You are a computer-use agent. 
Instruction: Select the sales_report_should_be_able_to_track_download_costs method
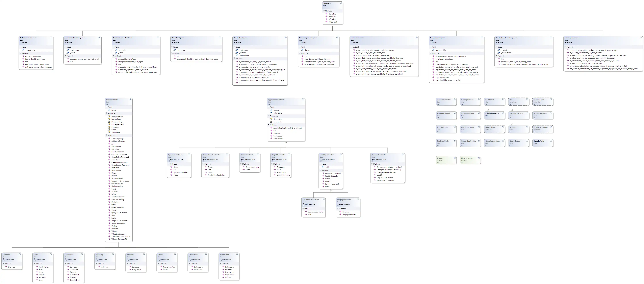point(197,59)
